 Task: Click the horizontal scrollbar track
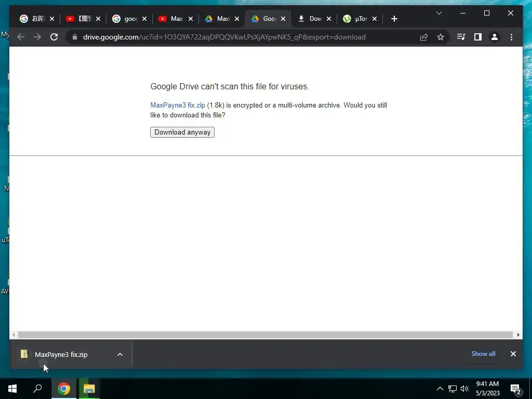(265, 335)
